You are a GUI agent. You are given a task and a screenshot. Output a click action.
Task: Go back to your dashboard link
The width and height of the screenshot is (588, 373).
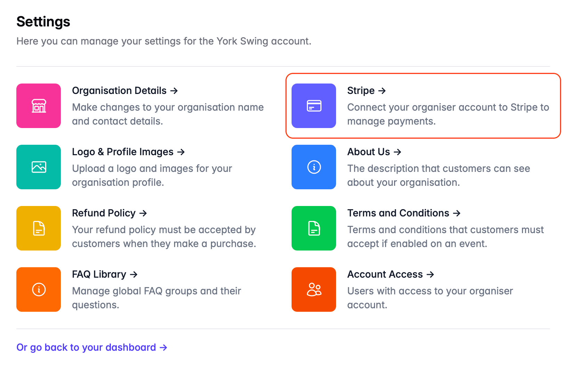[92, 348]
